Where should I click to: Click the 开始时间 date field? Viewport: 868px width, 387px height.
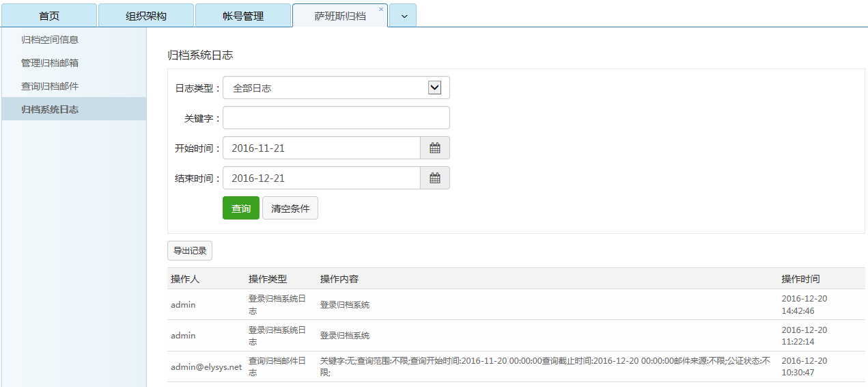click(x=321, y=148)
